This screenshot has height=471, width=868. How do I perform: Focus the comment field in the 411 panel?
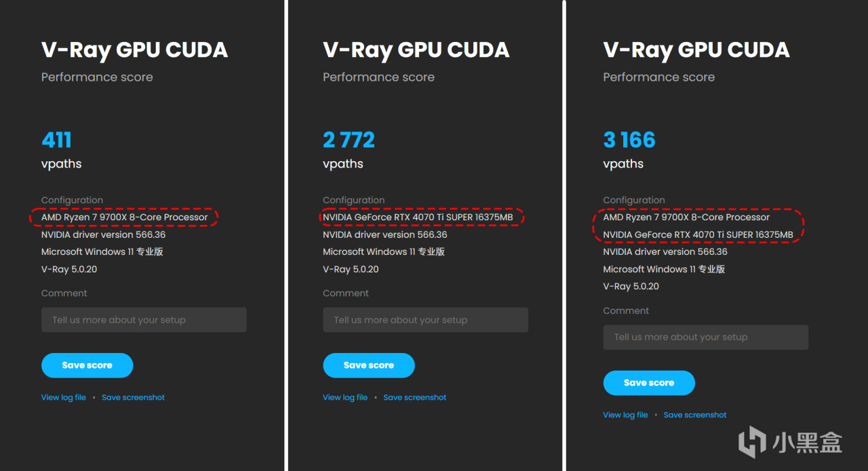[144, 320]
